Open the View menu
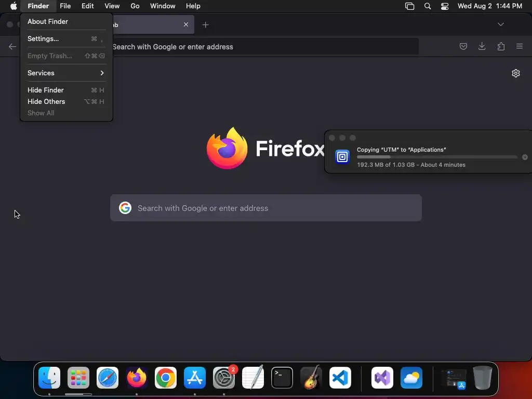 [112, 6]
